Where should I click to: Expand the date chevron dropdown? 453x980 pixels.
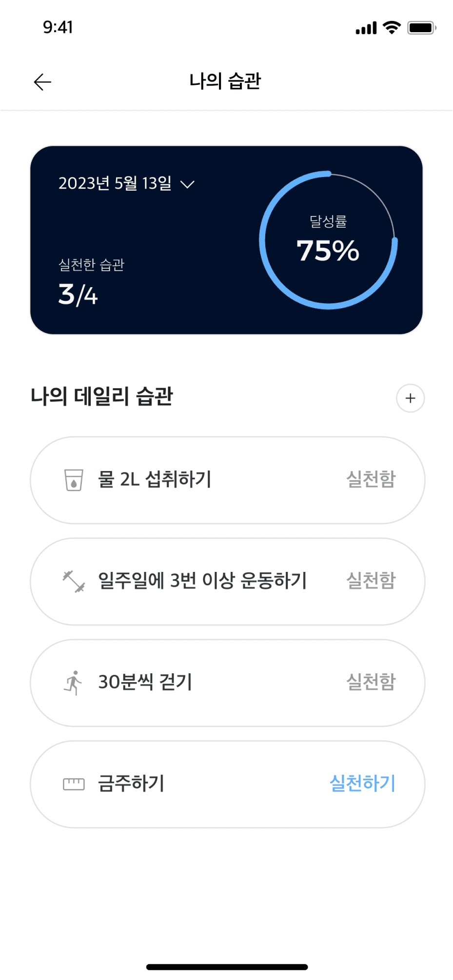pyautogui.click(x=187, y=184)
